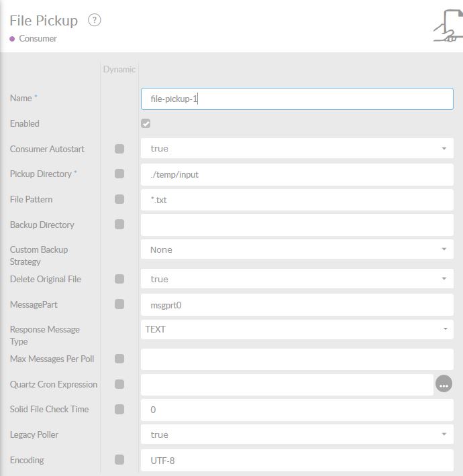Check dynamic box for File Pattern
Image resolution: width=463 pixels, height=476 pixels.
(119, 199)
